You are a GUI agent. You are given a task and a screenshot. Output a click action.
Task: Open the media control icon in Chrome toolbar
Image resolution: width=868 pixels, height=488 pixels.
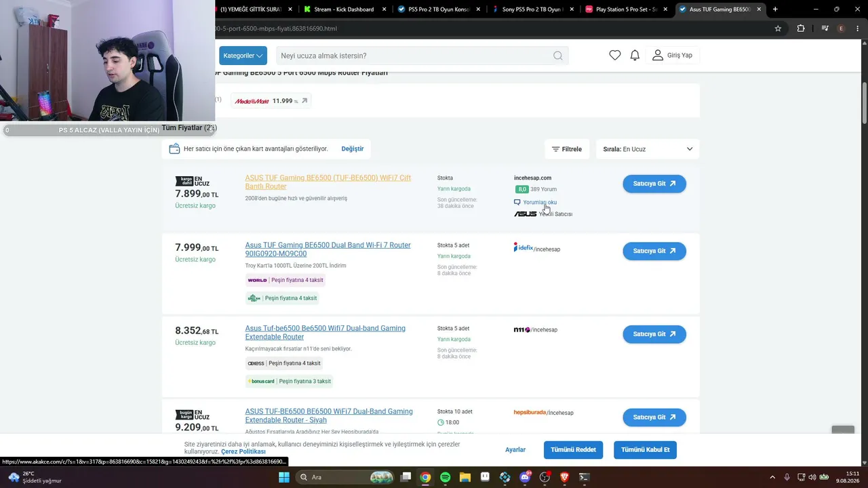click(x=825, y=28)
